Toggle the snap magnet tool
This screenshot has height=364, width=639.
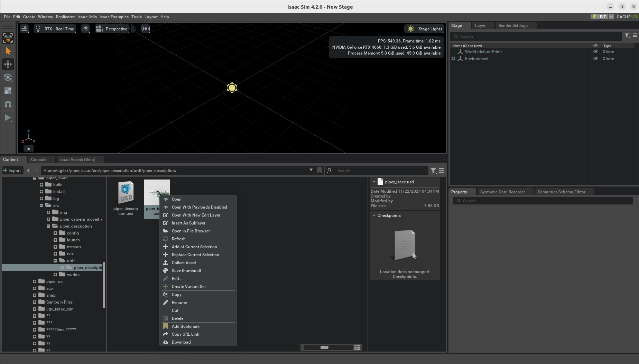point(8,104)
